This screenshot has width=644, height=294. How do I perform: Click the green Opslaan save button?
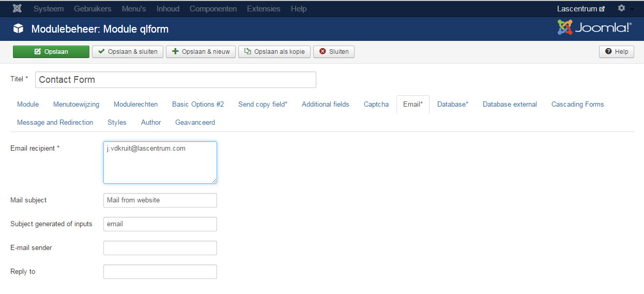pos(51,52)
